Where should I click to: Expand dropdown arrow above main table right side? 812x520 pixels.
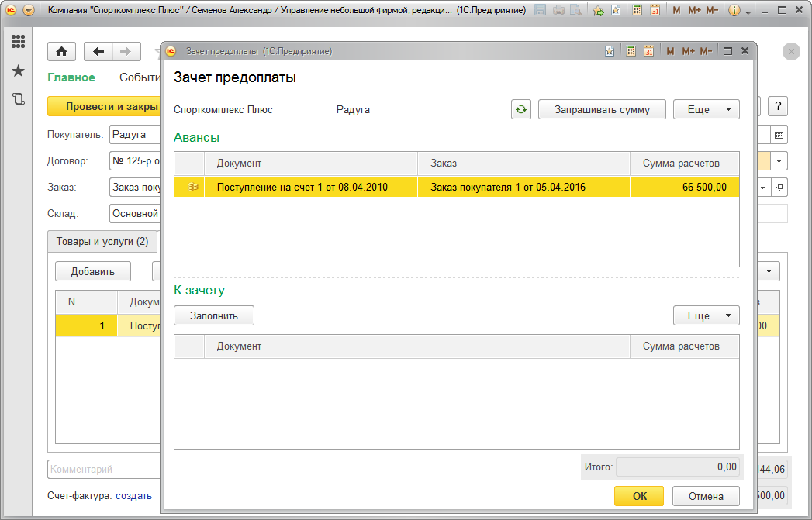pos(769,271)
